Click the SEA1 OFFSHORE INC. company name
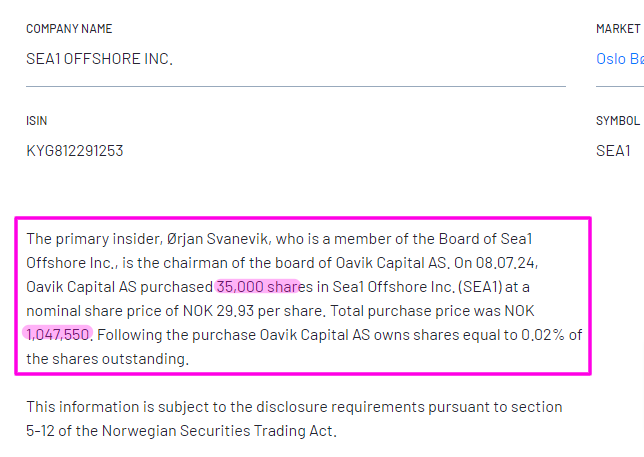Image resolution: width=644 pixels, height=457 pixels. [x=99, y=59]
